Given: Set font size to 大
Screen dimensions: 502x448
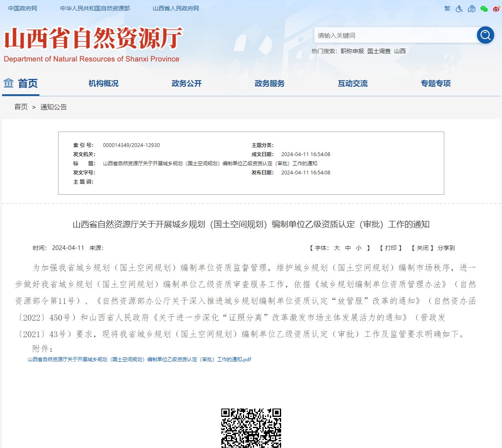Looking at the screenshot, I should [x=337, y=248].
